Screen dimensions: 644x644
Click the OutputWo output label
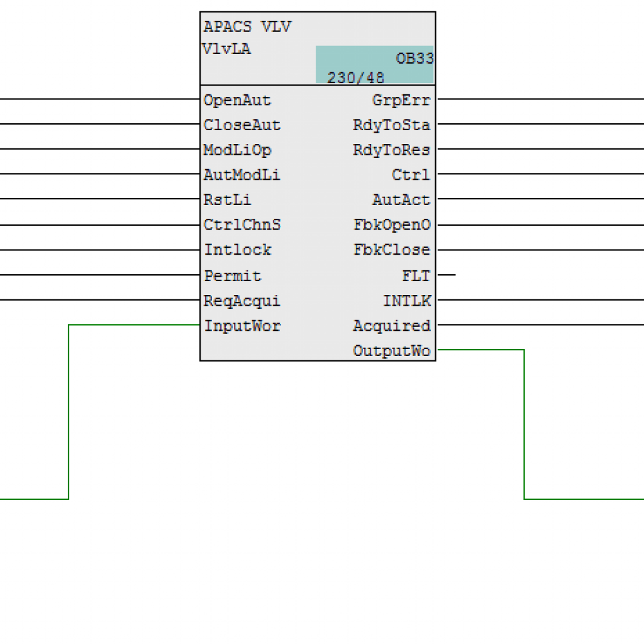click(x=391, y=351)
